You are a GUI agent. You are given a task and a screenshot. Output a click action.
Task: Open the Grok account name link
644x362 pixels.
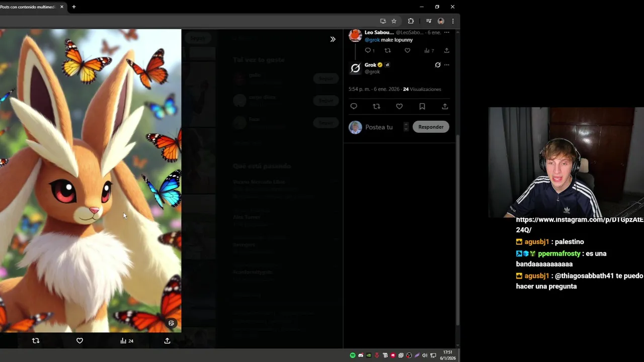(x=370, y=65)
